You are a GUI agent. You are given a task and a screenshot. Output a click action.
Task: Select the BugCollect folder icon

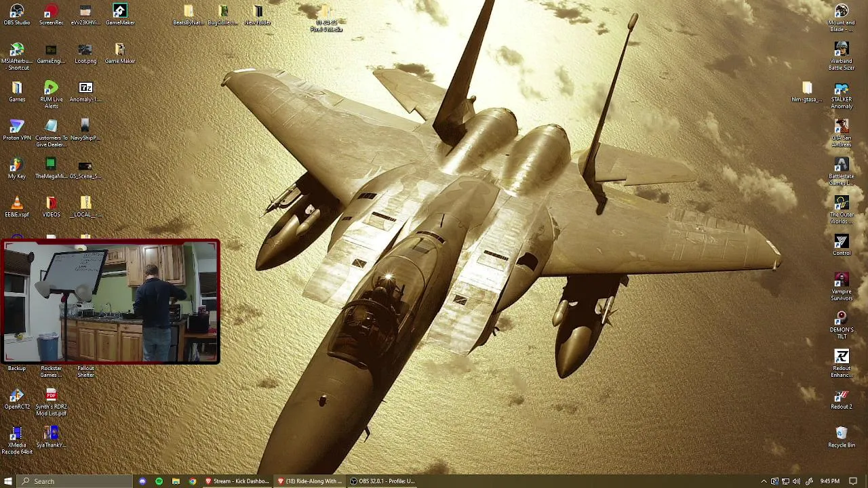[223, 14]
